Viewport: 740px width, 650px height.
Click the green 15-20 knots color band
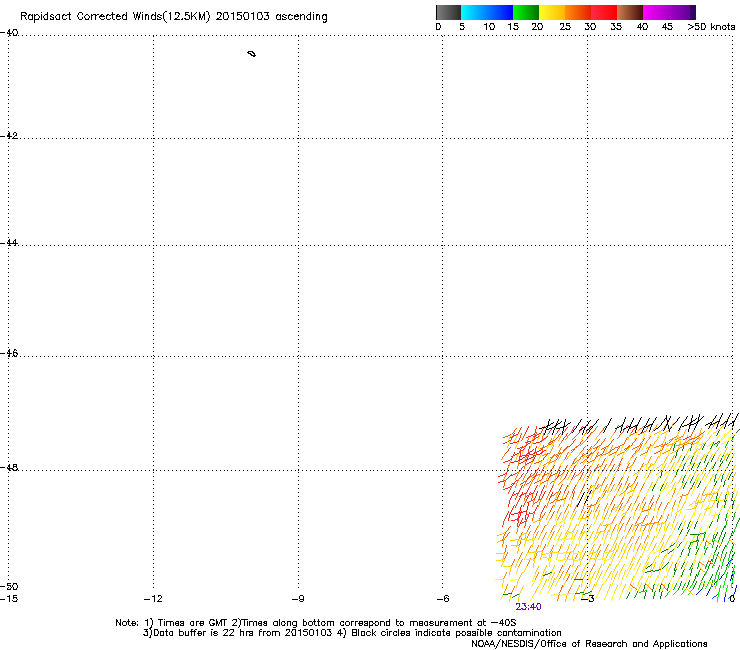tap(526, 12)
